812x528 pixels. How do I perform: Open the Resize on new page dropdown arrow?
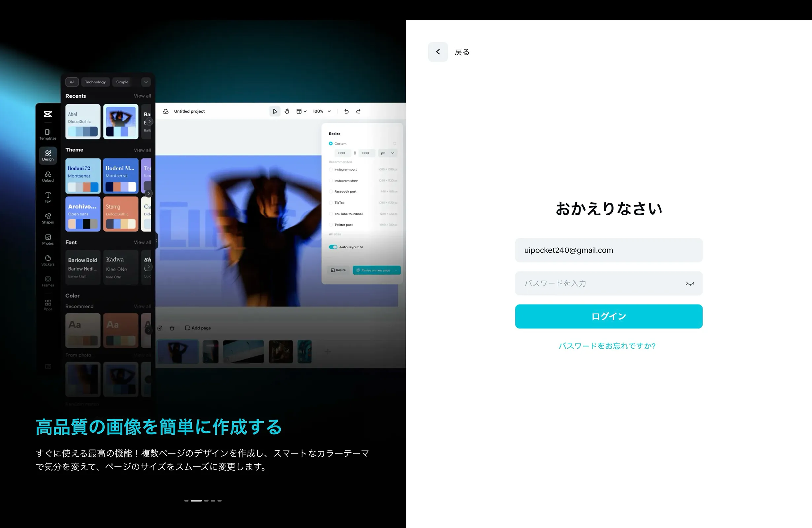[x=396, y=270]
